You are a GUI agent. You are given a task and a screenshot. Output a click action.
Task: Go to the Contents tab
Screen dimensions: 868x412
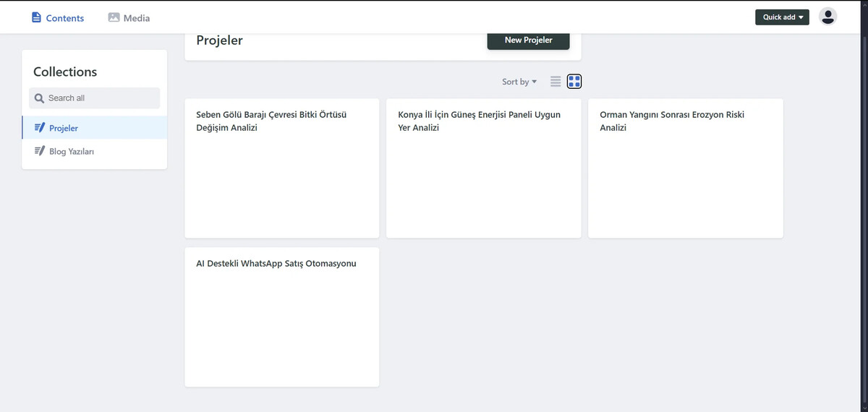64,18
